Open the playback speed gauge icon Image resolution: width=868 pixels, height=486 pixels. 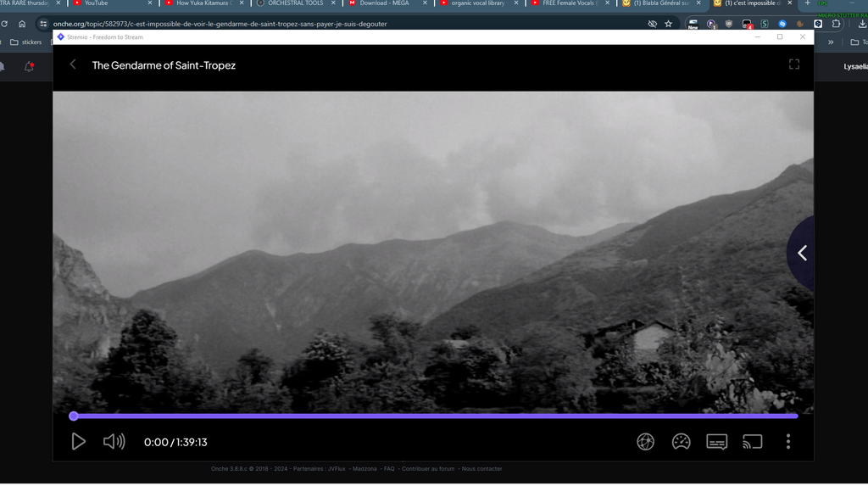tap(681, 442)
